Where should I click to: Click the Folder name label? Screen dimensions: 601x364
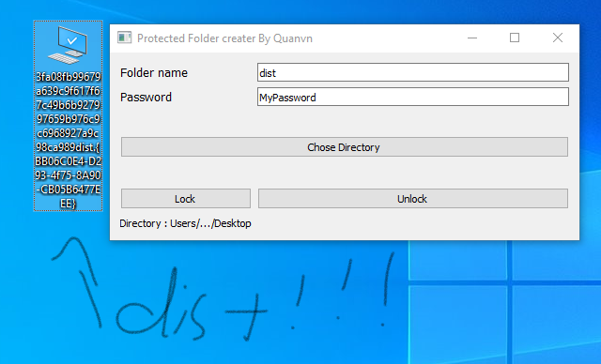pos(154,73)
